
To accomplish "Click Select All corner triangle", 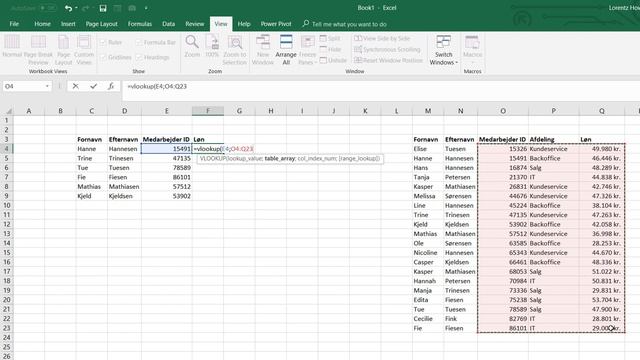I will pos(8,111).
